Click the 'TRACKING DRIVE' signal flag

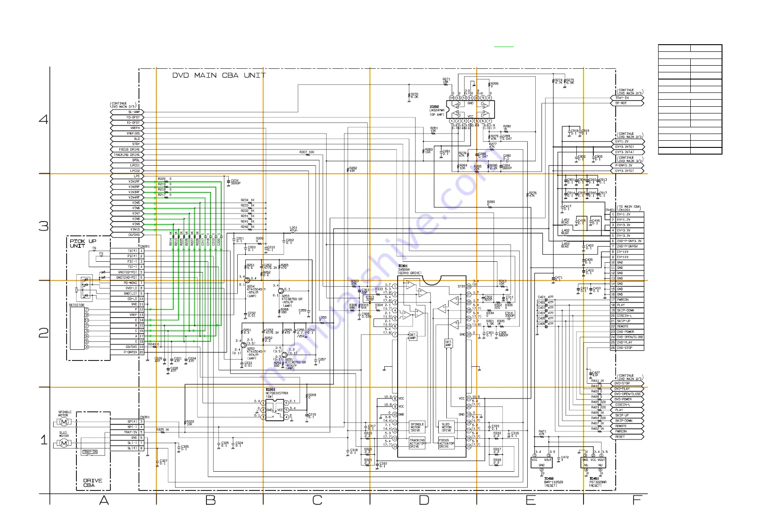coord(127,155)
